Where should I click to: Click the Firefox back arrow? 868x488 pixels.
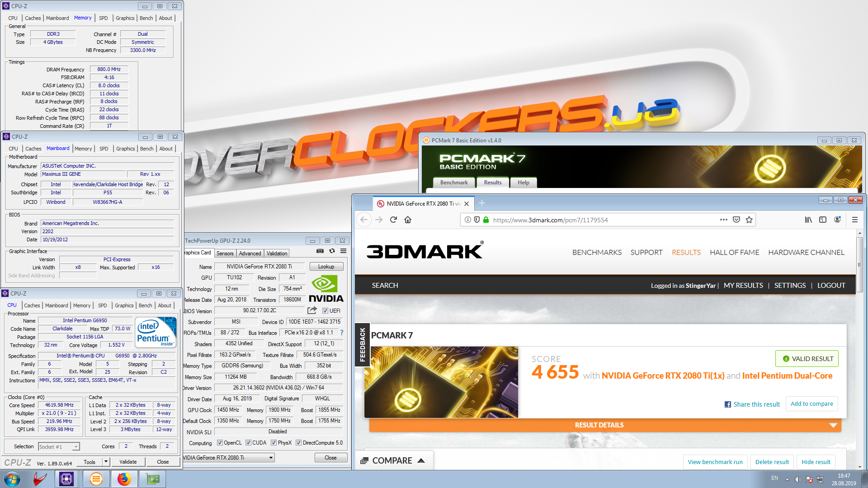[x=364, y=220]
